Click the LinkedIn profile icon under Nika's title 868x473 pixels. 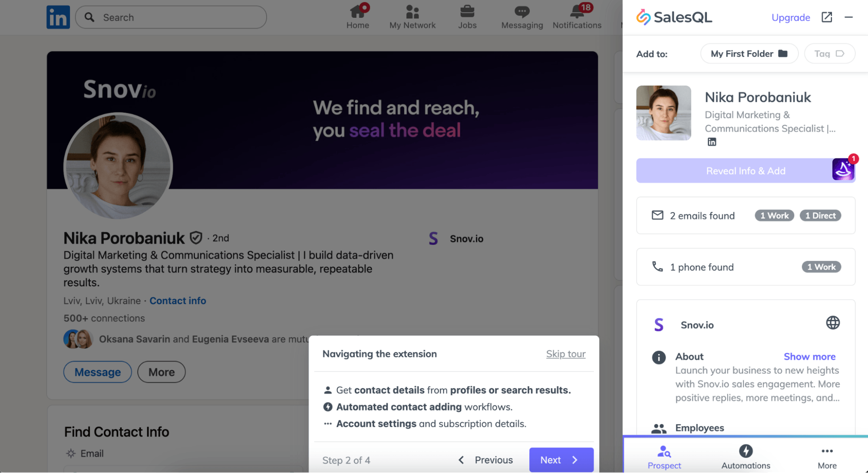pyautogui.click(x=712, y=142)
